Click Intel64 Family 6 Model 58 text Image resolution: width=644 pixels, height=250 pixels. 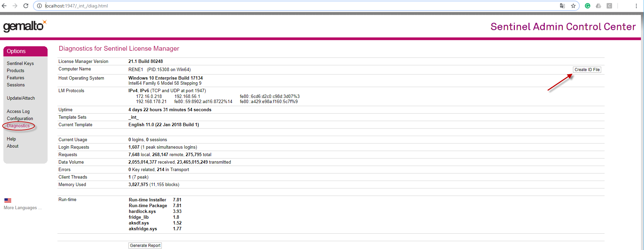(x=165, y=83)
